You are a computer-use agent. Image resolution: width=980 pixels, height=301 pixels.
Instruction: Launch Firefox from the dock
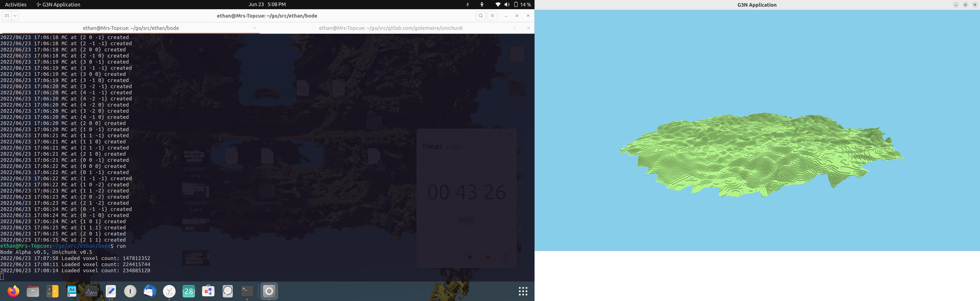[13, 292]
